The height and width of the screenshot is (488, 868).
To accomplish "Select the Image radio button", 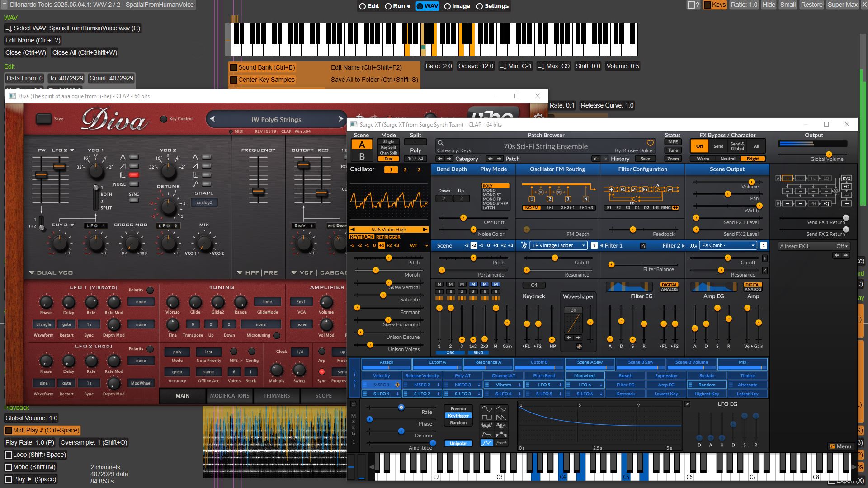I will pyautogui.click(x=448, y=6).
